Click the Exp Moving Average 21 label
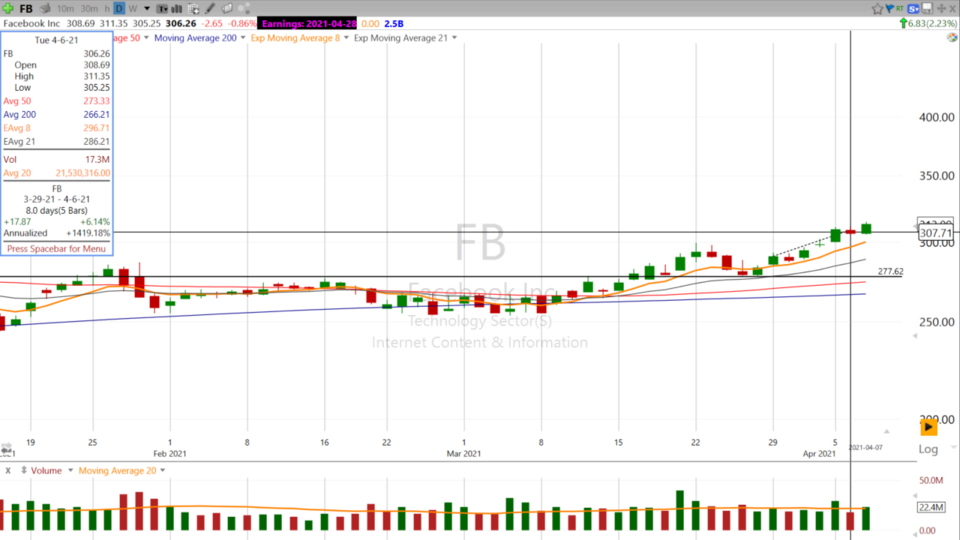The width and height of the screenshot is (960, 540). 401,38
